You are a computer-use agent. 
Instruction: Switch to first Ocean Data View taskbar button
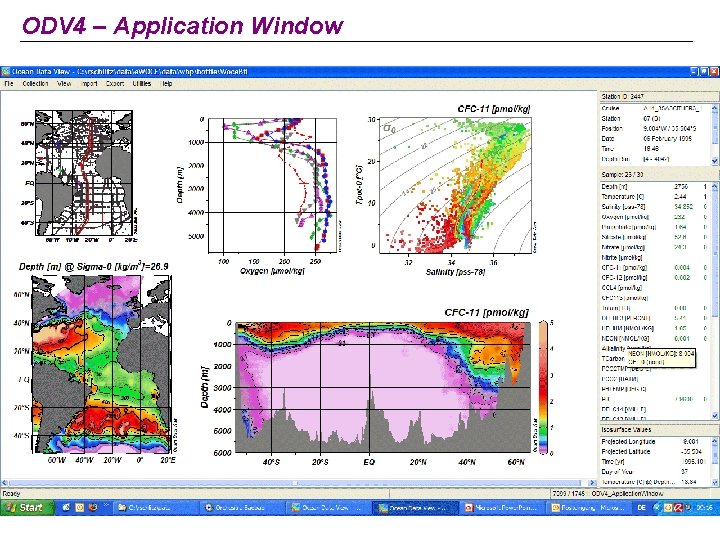(x=328, y=507)
